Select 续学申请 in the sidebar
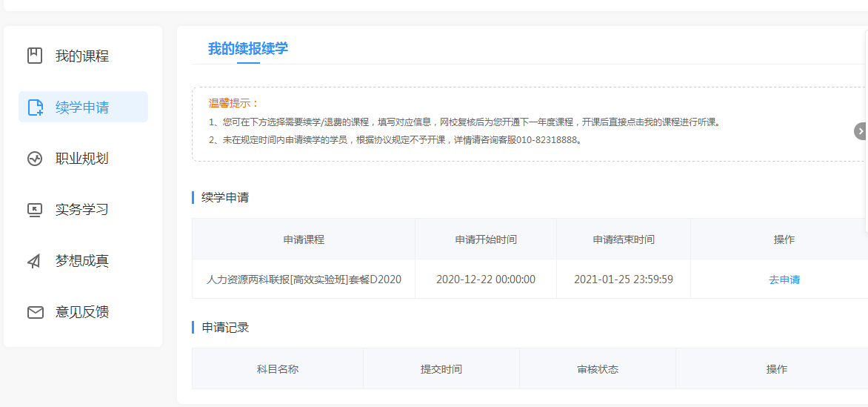Screen dimensions: 868x407 [x=83, y=107]
